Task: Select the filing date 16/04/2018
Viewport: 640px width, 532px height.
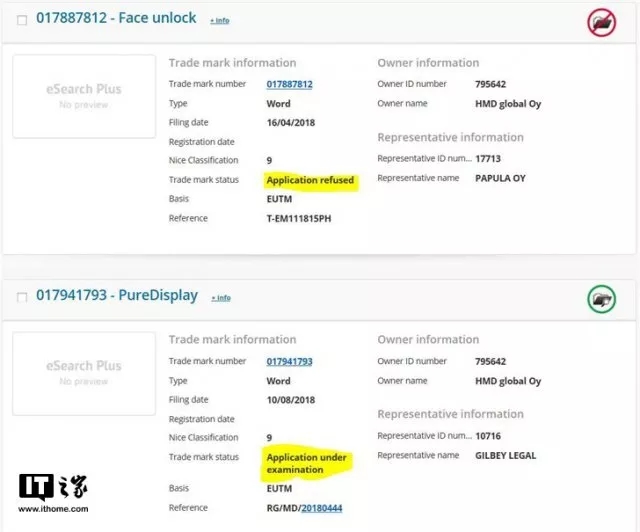Action: (x=291, y=122)
